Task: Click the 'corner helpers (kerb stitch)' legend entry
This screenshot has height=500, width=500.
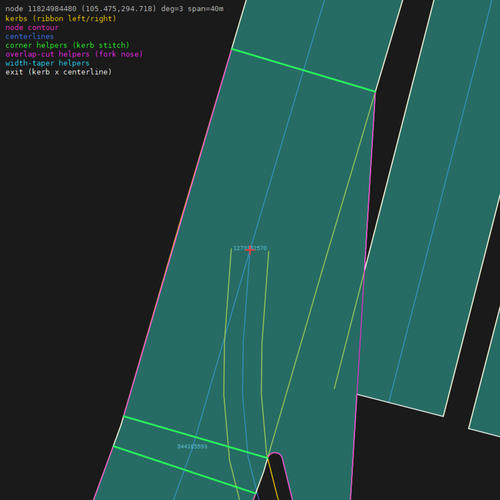Action: [67, 45]
